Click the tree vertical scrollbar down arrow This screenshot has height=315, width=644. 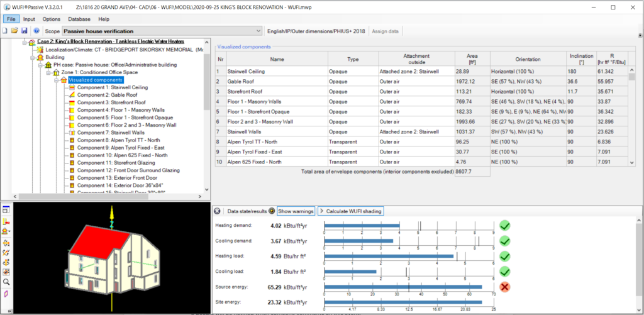(206, 190)
